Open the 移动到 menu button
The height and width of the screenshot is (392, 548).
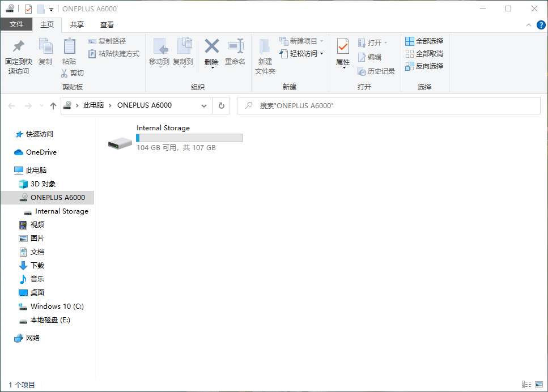pos(159,53)
